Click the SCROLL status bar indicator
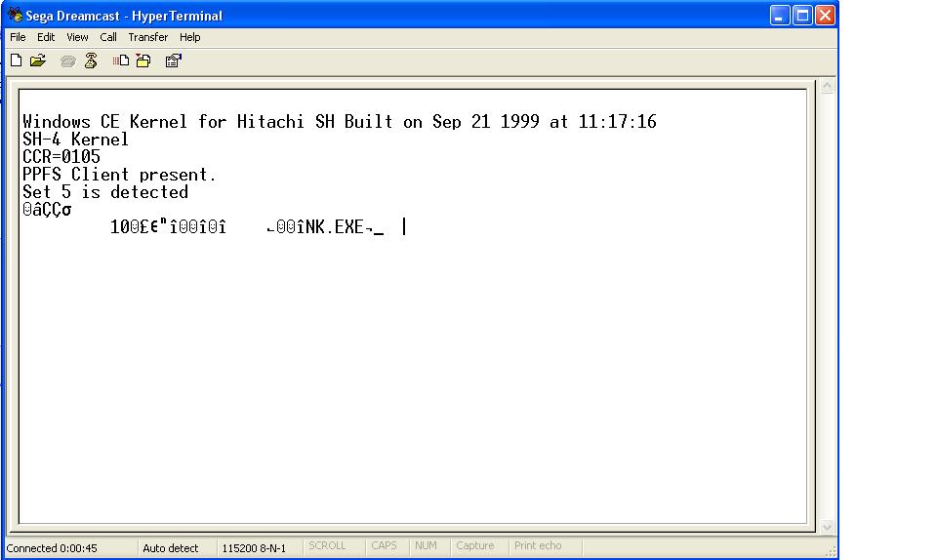 coord(327,545)
